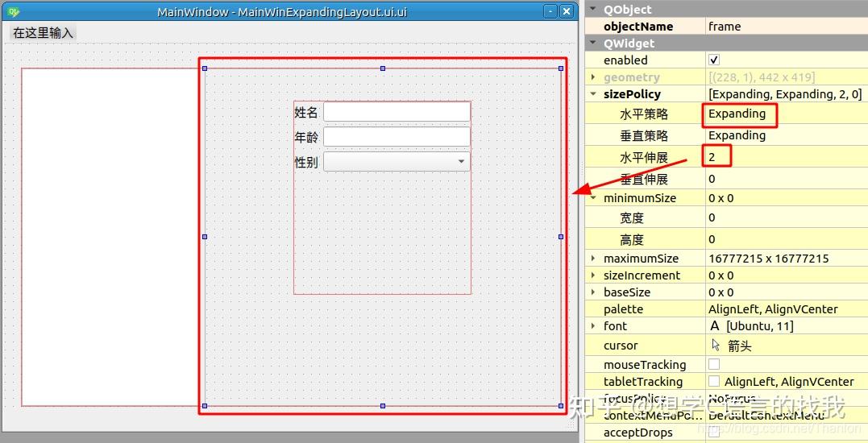This screenshot has width=868, height=443.
Task: Click top-left resize handle of selected frame
Action: coord(205,68)
